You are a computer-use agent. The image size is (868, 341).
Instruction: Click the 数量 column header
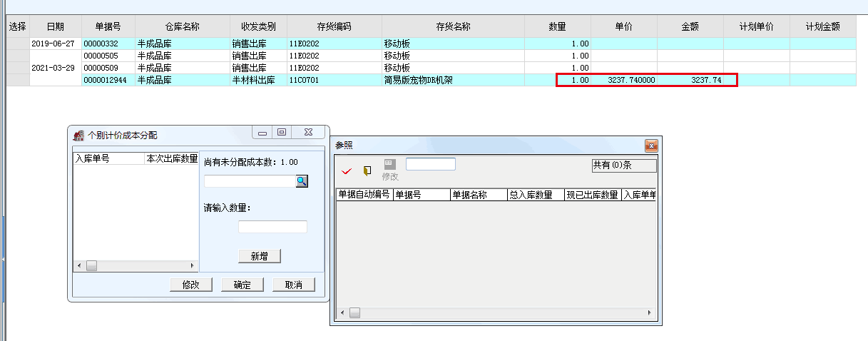click(558, 26)
